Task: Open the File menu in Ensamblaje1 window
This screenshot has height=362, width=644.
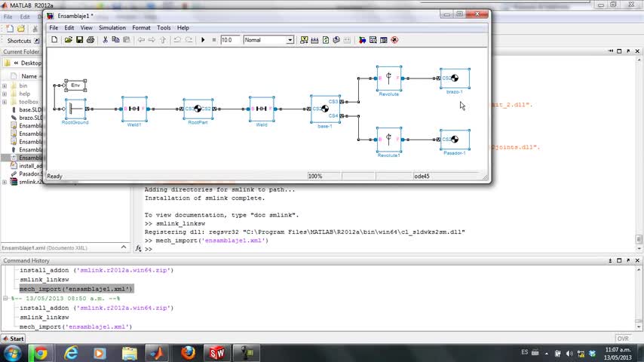Action: [x=54, y=28]
